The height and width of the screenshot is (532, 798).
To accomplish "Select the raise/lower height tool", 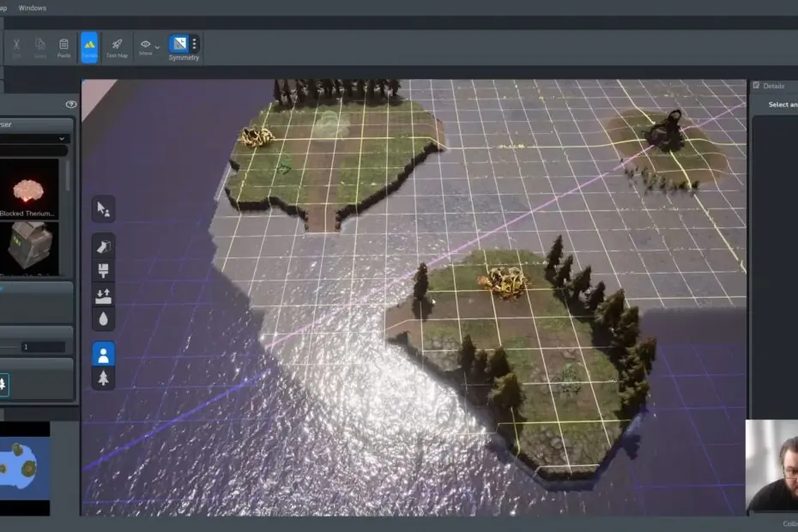I will coord(103,295).
